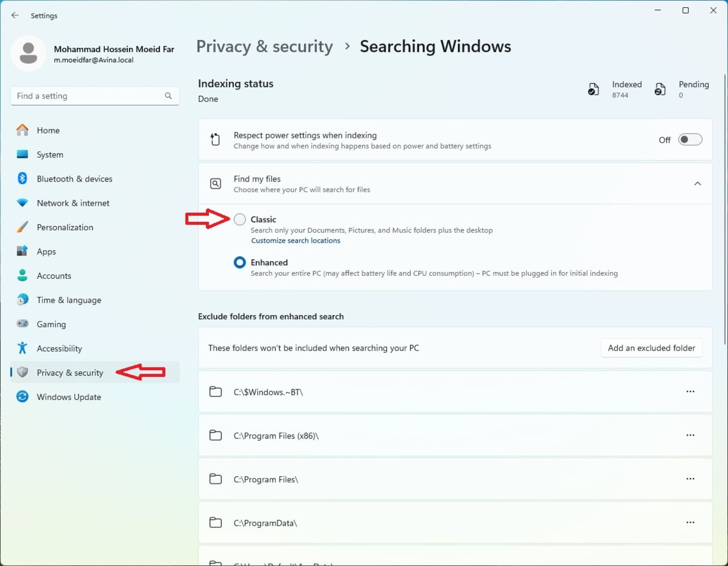728x566 pixels.
Task: Open Windows Update page
Action: point(95,397)
